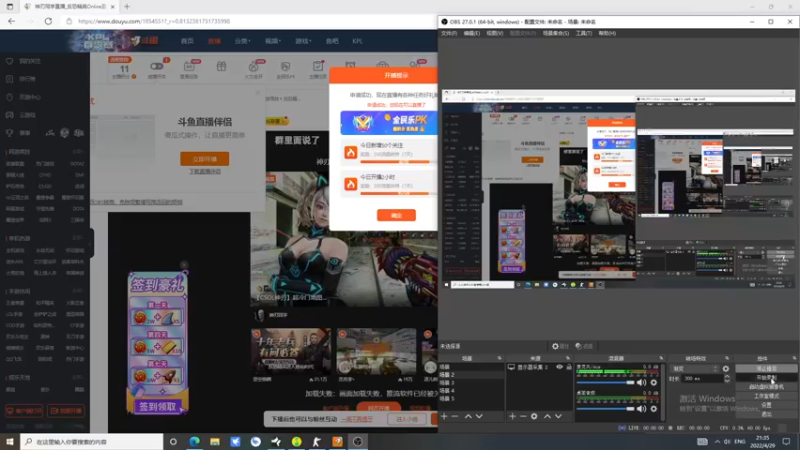Click the Audio Mixer vertical scrollbar
800x450 pixels.
click(x=662, y=392)
